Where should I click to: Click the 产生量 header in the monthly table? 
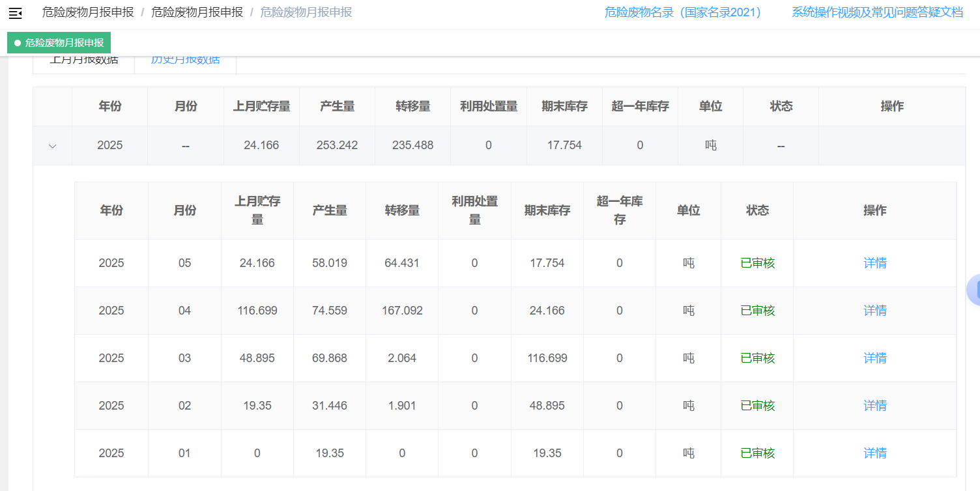(330, 210)
